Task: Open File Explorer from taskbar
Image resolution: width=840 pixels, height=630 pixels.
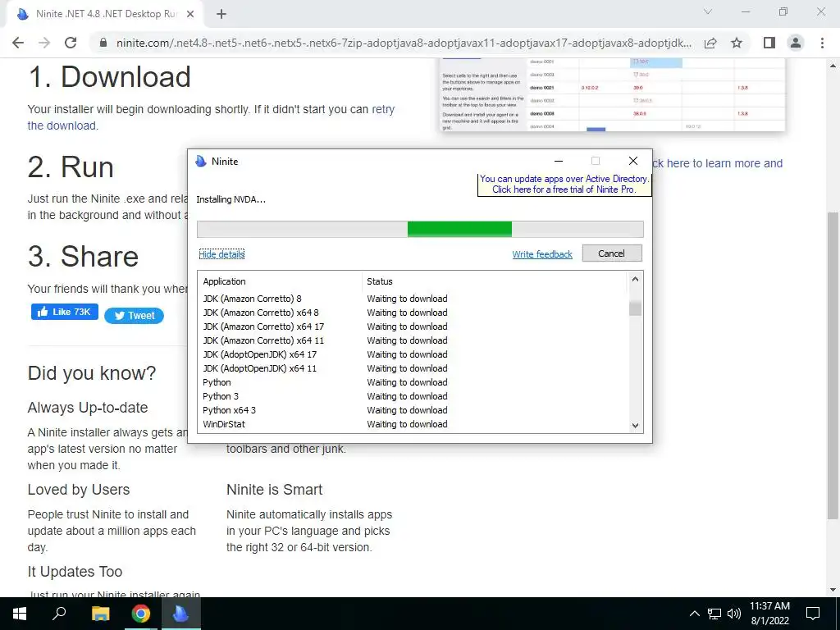Action: (100, 614)
